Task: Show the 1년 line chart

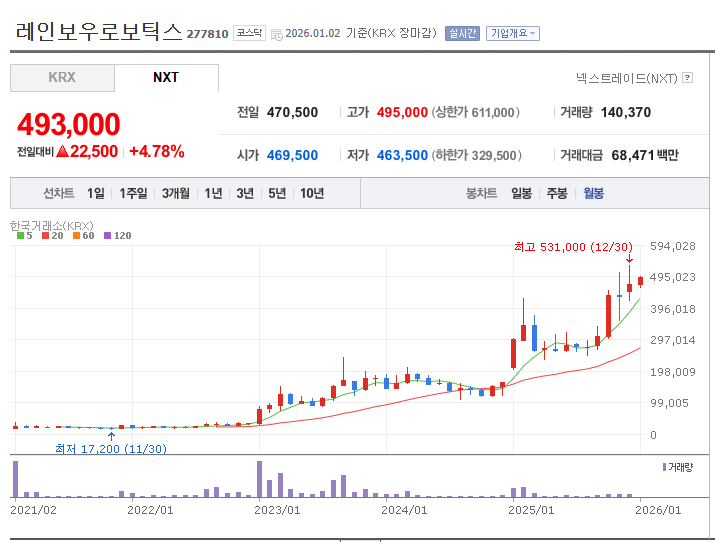Action: (x=213, y=193)
